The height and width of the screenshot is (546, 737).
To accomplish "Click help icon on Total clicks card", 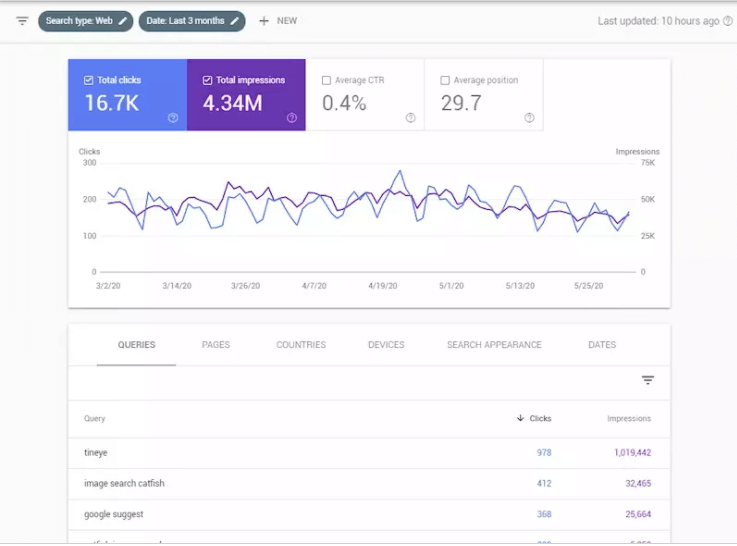I will [x=173, y=118].
